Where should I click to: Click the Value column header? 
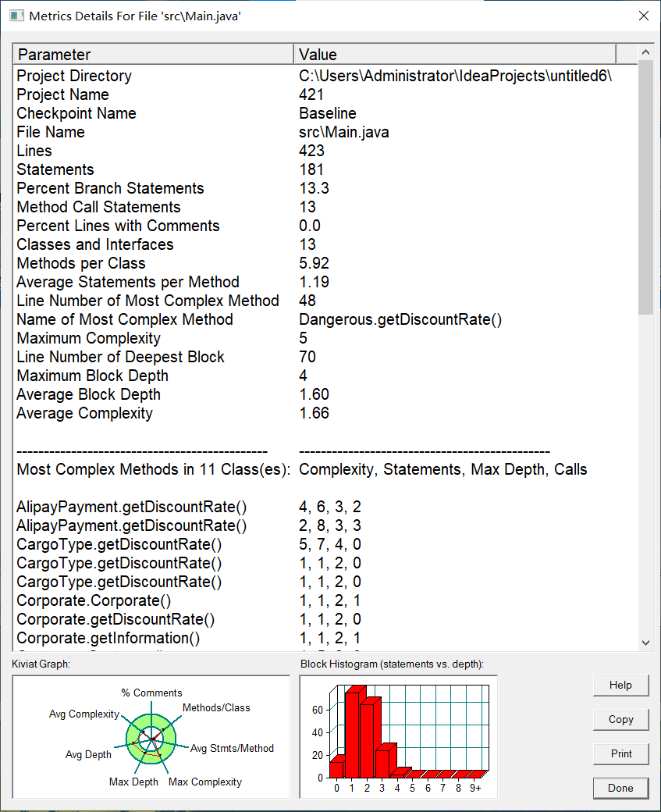455,55
